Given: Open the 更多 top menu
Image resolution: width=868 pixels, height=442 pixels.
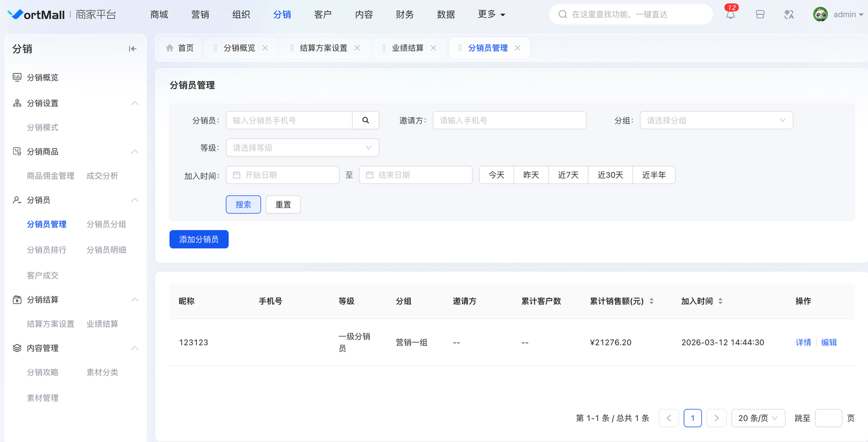Looking at the screenshot, I should point(491,15).
